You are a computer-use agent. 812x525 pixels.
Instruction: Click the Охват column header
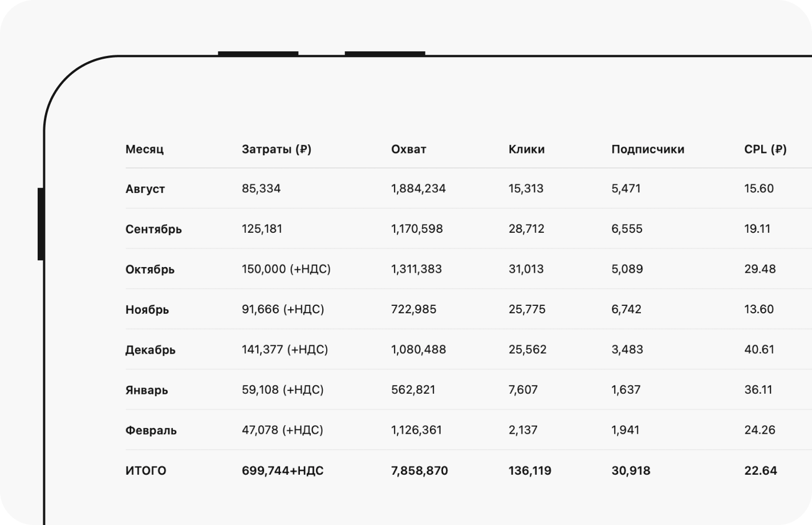[408, 150]
